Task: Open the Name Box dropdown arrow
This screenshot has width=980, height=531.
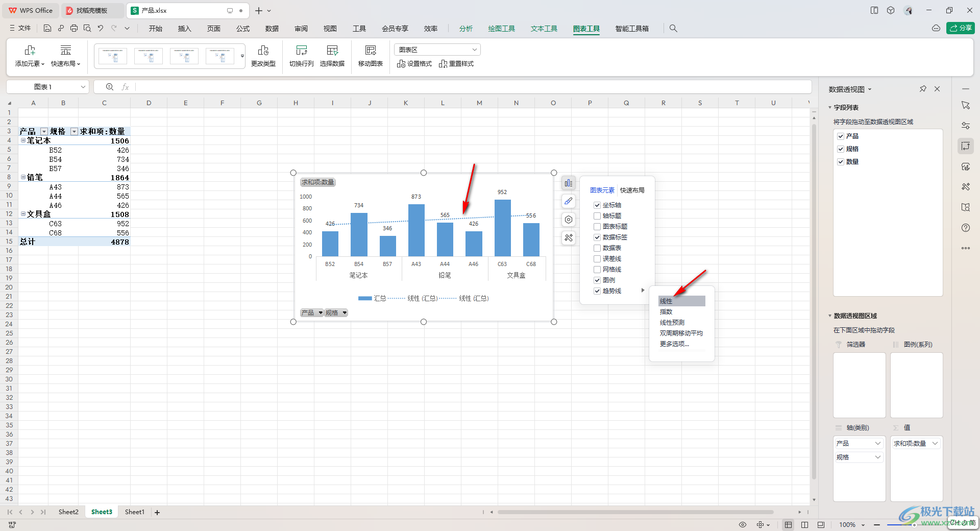Action: [83, 87]
